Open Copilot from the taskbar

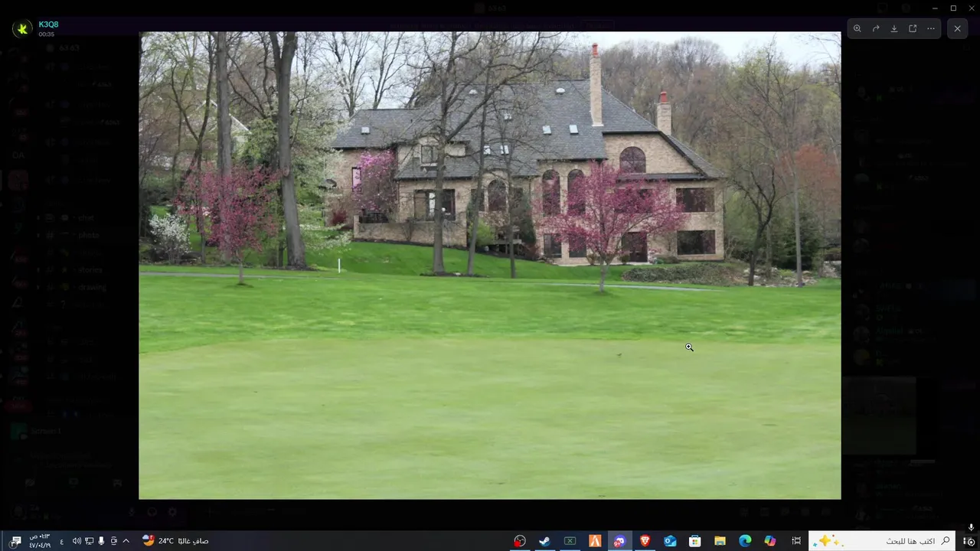tap(770, 541)
